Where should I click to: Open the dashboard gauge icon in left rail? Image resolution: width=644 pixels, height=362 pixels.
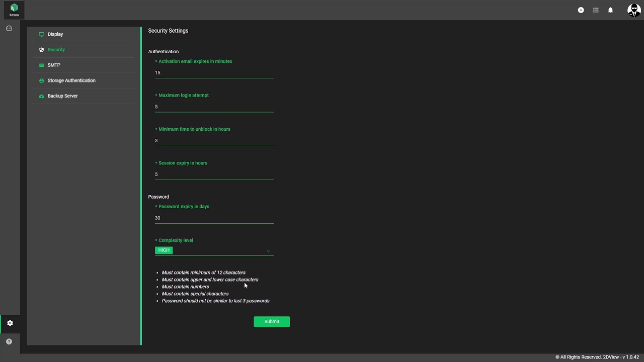coord(9,29)
